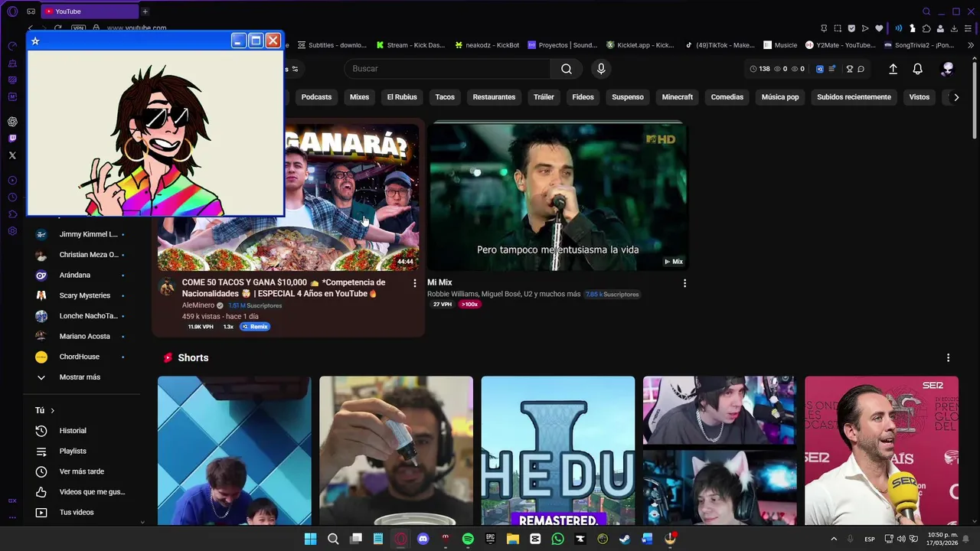Select the Mixes category chip

(359, 97)
